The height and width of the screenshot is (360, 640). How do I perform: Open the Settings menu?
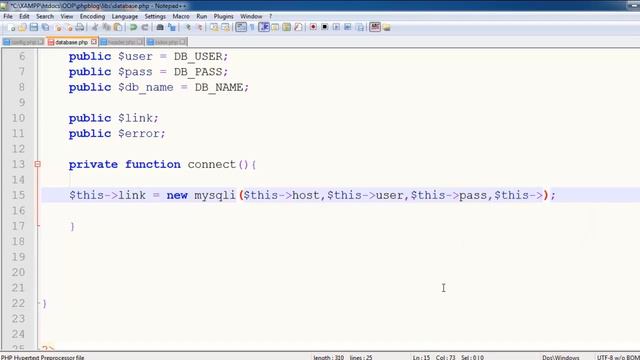[x=155, y=16]
